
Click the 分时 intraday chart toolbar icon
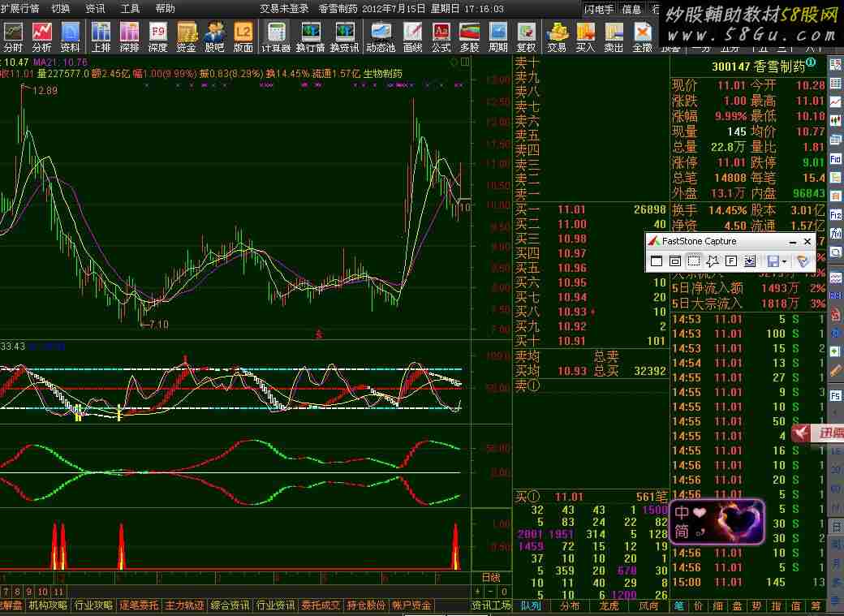point(13,36)
